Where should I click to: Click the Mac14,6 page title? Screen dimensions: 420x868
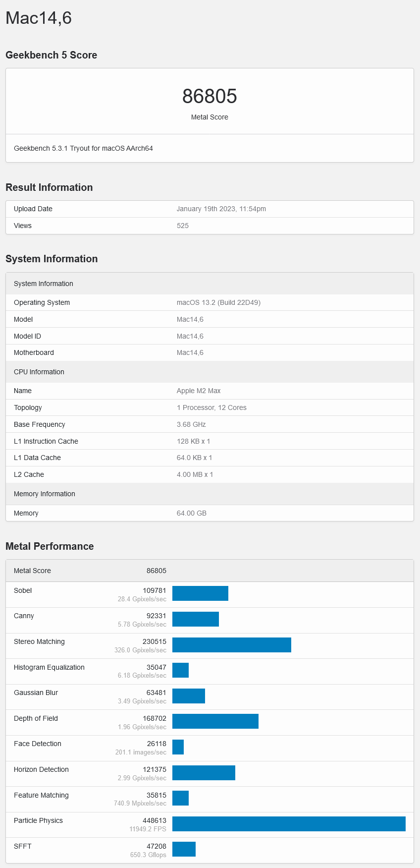(x=39, y=18)
